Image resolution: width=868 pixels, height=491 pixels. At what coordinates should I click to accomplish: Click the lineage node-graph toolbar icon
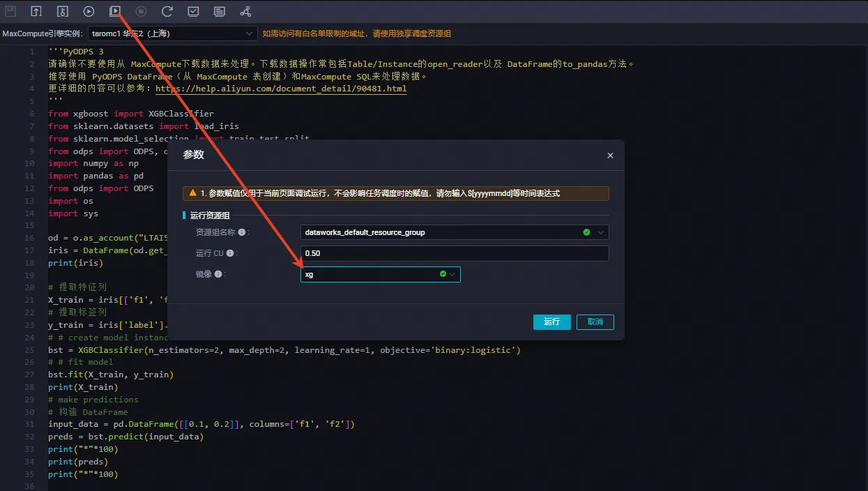click(245, 11)
